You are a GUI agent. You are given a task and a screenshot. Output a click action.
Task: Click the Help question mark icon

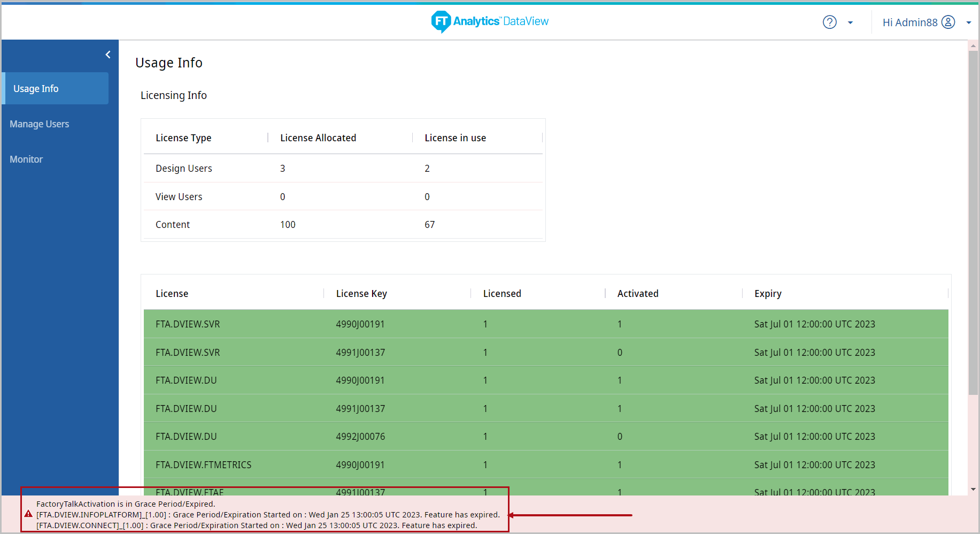829,22
